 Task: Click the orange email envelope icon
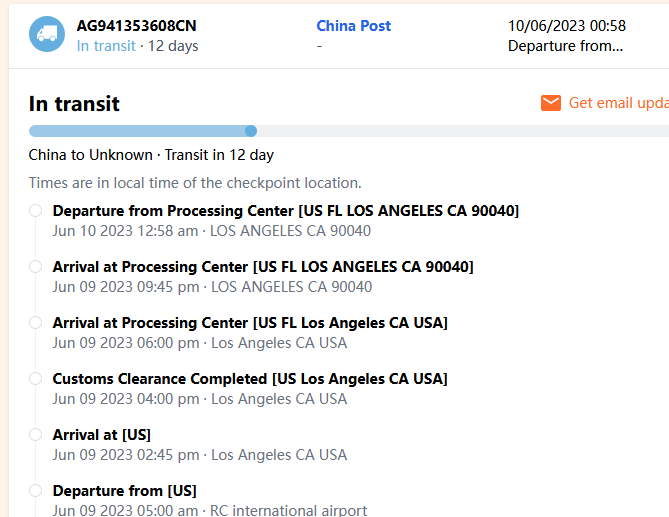click(x=550, y=103)
